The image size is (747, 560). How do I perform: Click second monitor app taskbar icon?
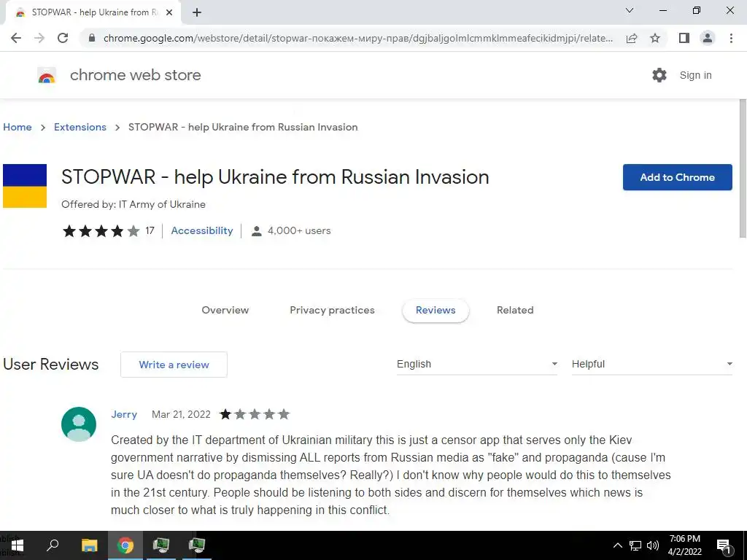click(x=197, y=545)
